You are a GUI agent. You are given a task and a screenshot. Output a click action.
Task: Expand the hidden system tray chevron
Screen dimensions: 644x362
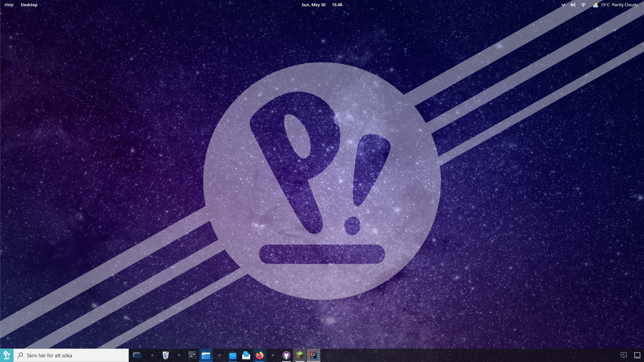click(x=563, y=5)
